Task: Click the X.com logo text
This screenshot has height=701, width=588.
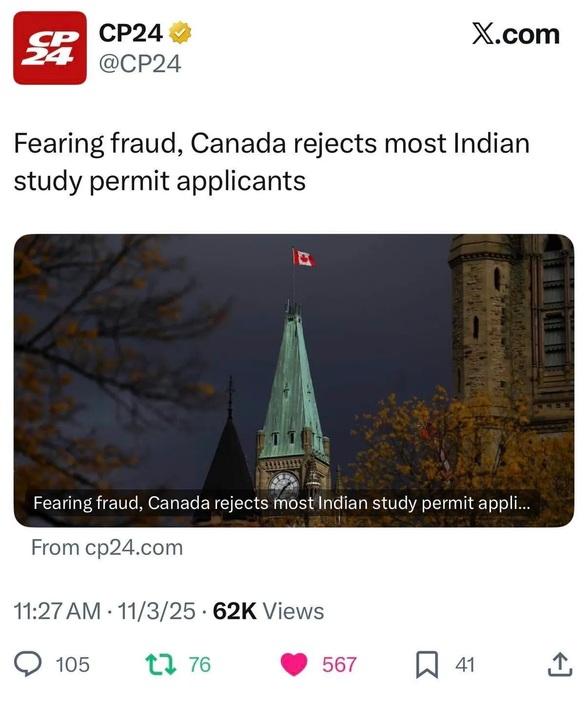Action: coord(515,34)
